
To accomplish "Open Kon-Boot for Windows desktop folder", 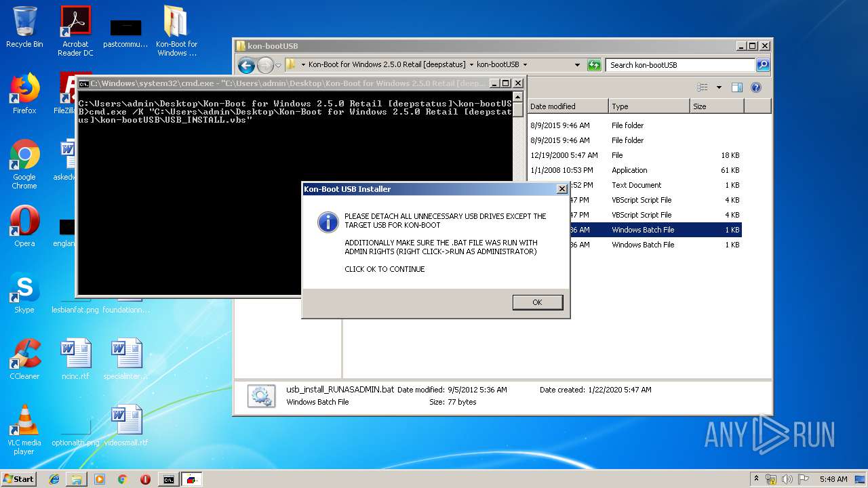I will (x=176, y=31).
